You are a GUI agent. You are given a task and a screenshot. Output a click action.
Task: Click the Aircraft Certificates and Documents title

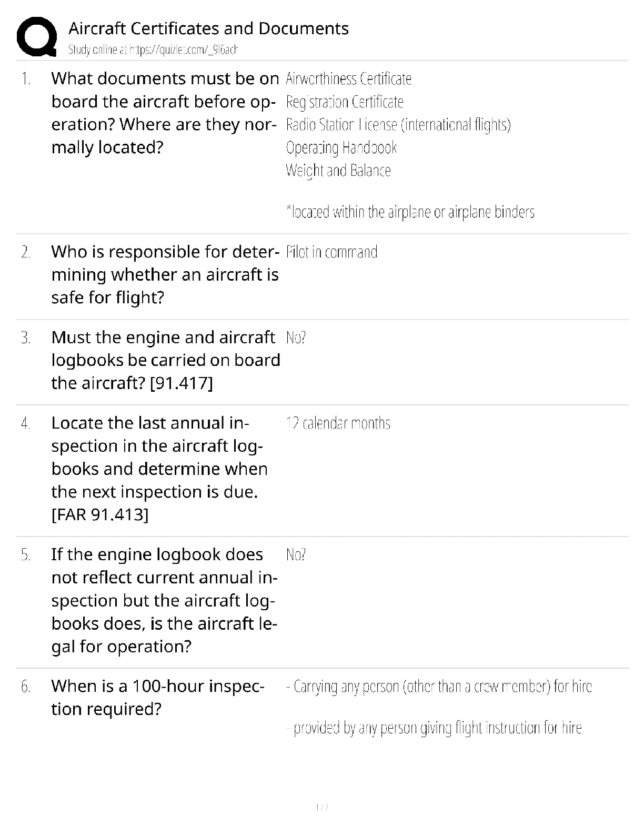(208, 28)
